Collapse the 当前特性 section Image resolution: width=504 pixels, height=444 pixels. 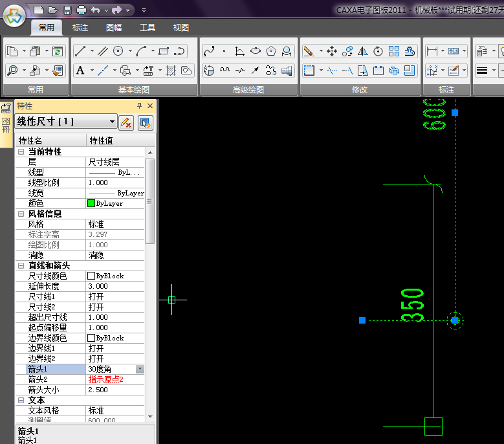click(x=21, y=151)
